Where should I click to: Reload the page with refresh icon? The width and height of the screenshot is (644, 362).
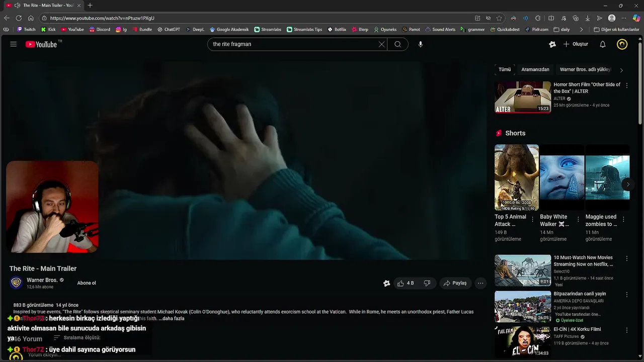[x=19, y=18]
